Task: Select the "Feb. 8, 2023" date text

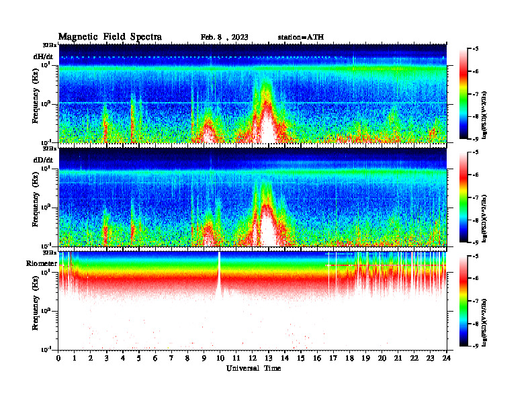Action: coord(224,38)
